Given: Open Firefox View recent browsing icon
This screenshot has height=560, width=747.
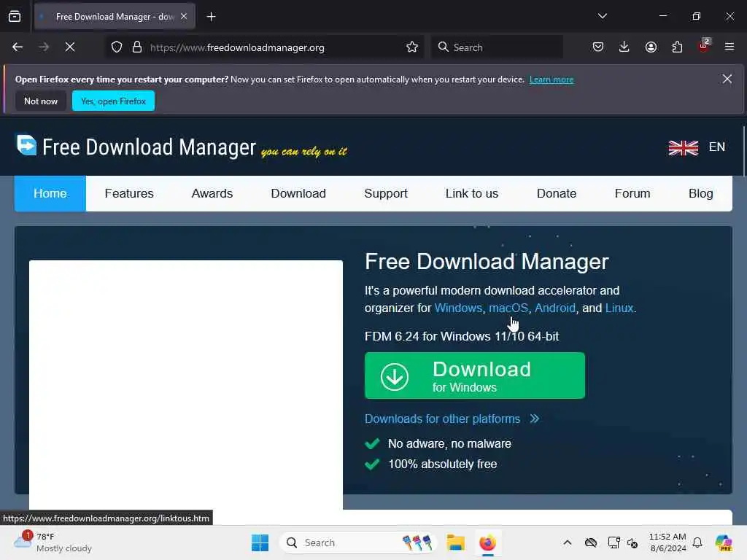Looking at the screenshot, I should tap(15, 17).
